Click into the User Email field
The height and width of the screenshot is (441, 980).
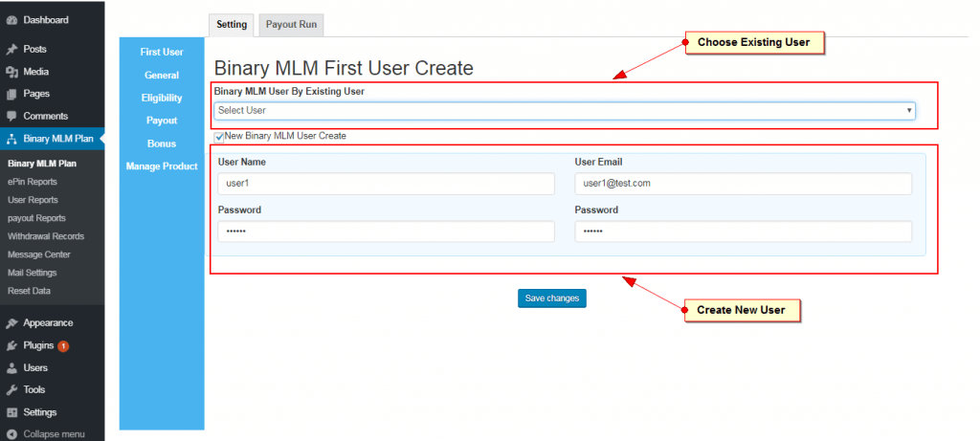coord(743,184)
